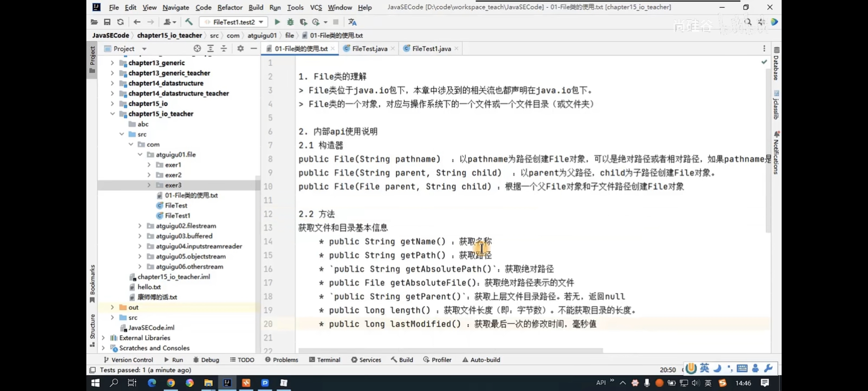868x391 pixels.
Task: Synchronize files with the reload icon
Action: (120, 22)
